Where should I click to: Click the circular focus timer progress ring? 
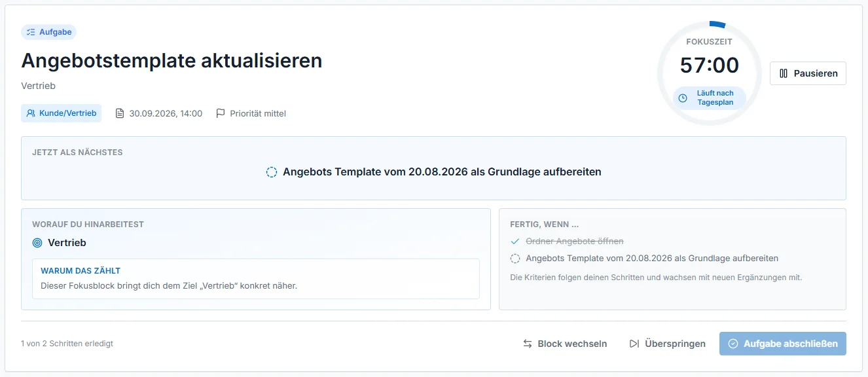710,73
